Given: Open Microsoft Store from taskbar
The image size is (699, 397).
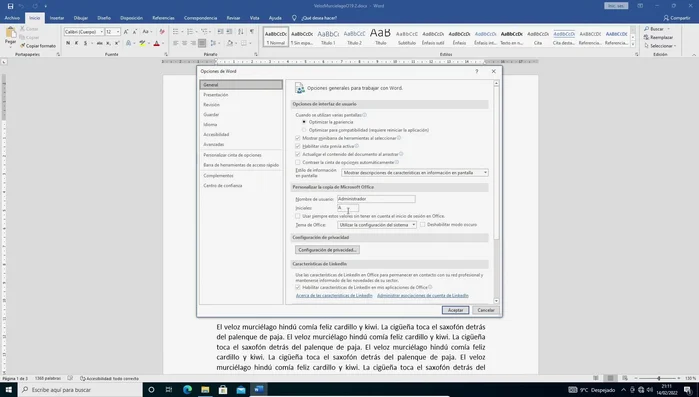Looking at the screenshot, I should 223,390.
